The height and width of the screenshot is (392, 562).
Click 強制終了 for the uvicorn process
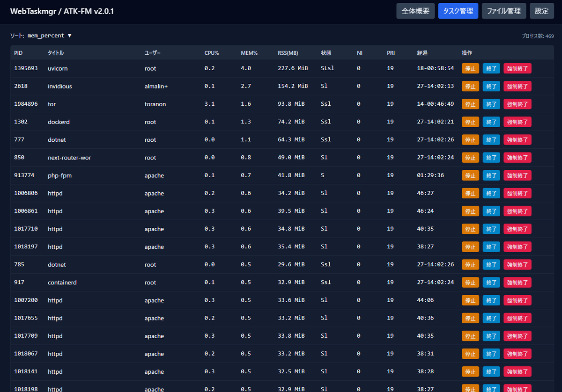pos(518,68)
